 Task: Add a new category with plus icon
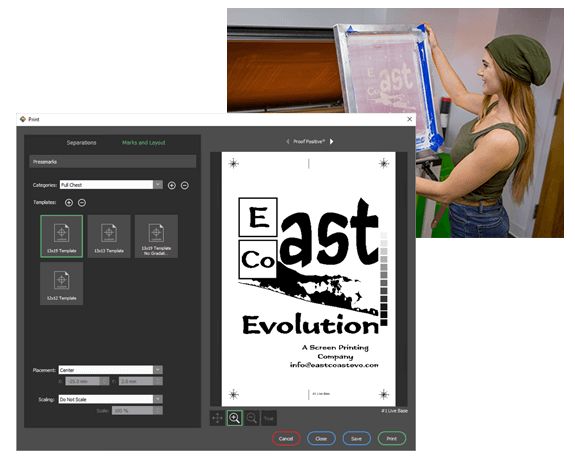coord(172,185)
